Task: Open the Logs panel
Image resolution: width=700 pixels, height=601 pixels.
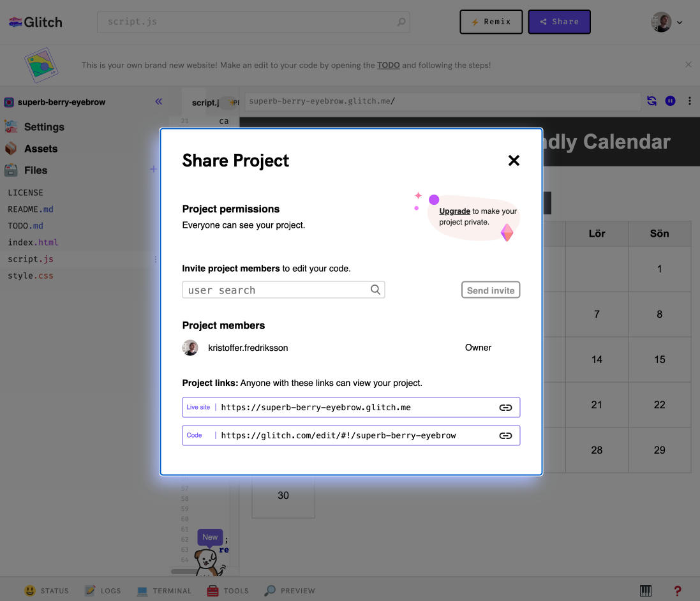Action: pyautogui.click(x=103, y=591)
